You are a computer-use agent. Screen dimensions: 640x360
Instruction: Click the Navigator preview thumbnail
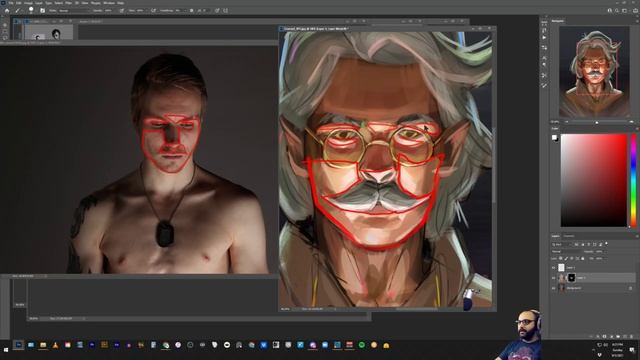[x=594, y=72]
